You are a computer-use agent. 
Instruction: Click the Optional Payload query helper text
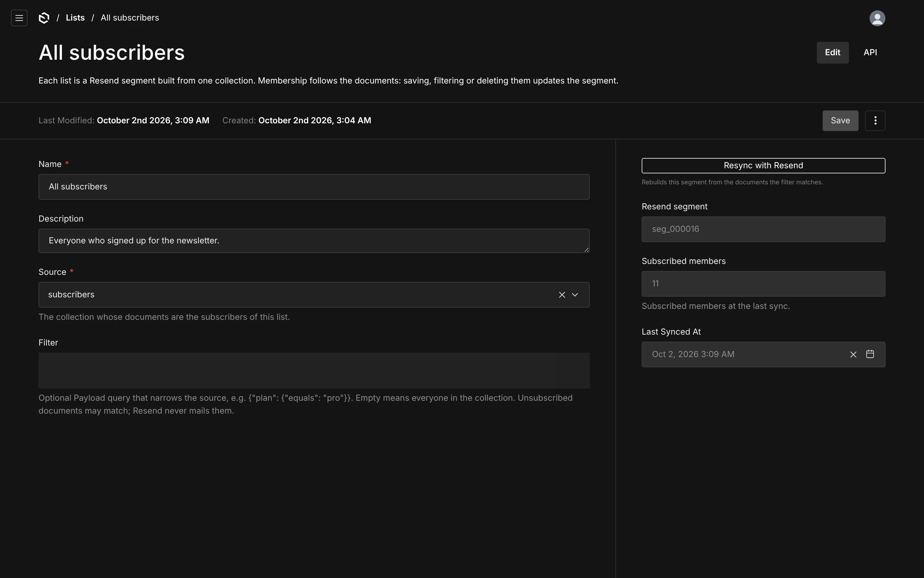coord(305,405)
